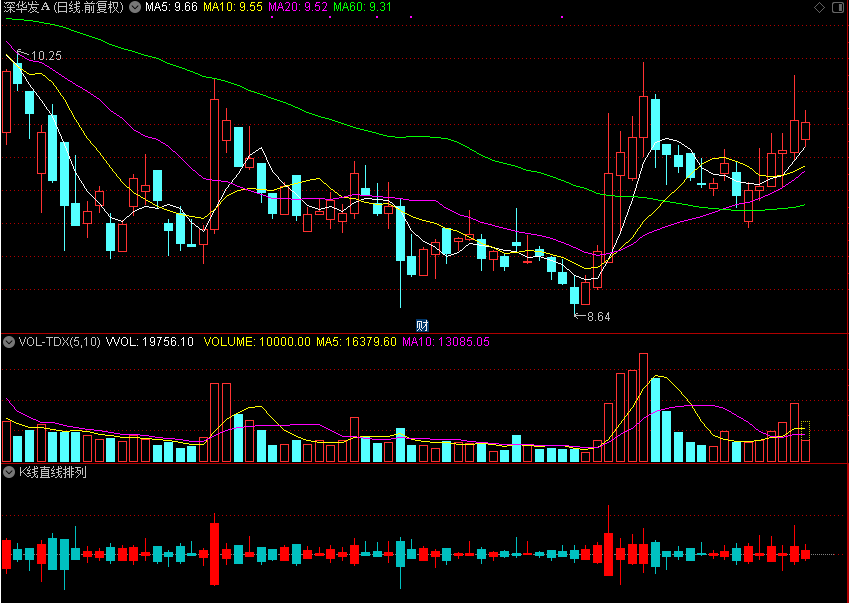Click the dotted yellow predicted volume bar

click(805, 430)
